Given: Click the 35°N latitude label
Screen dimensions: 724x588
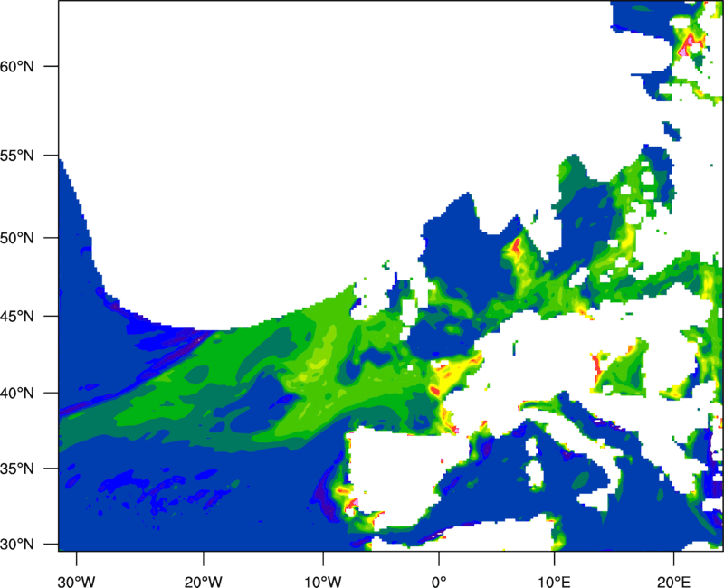Looking at the screenshot, I should 17,469.
